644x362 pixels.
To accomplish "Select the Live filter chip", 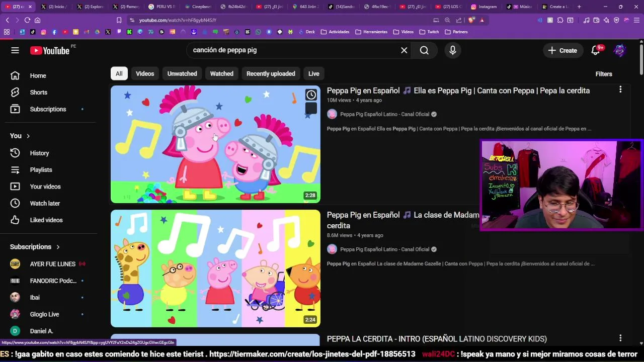I will [314, 73].
